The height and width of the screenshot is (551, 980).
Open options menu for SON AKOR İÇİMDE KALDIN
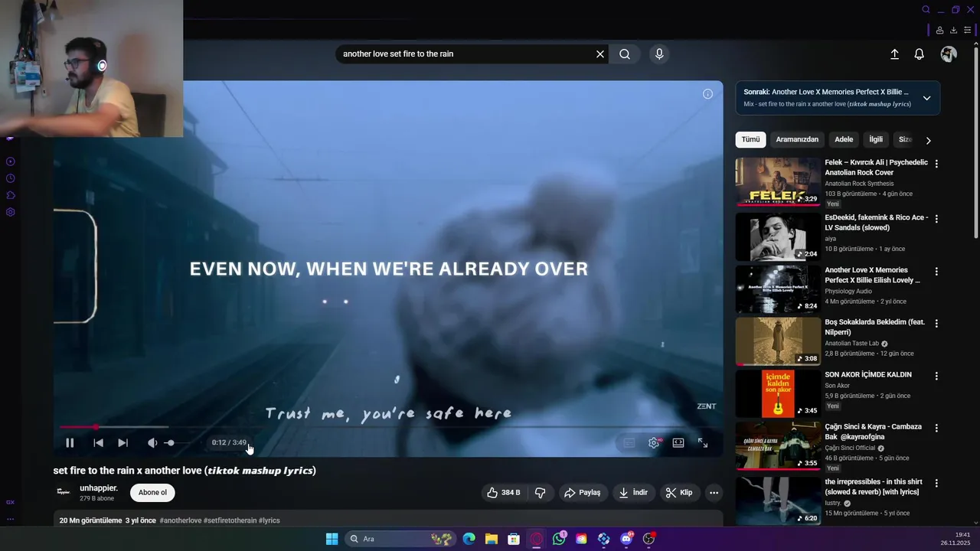[x=936, y=377]
